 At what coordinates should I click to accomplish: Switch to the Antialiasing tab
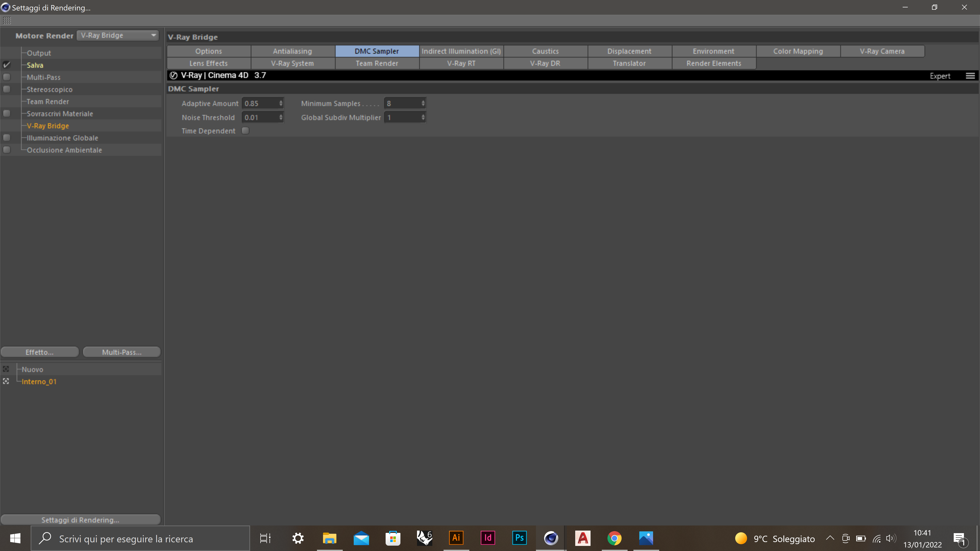[292, 51]
